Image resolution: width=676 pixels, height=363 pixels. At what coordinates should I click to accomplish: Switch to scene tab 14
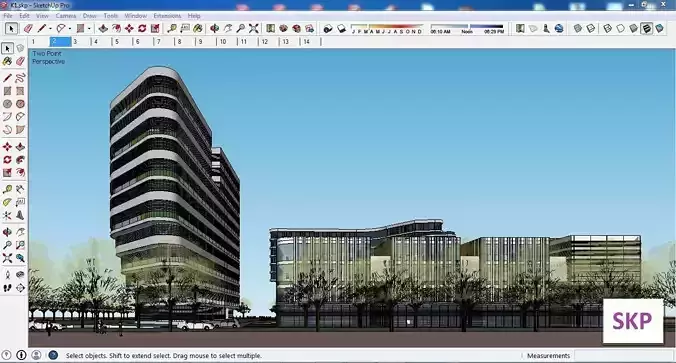[x=311, y=42]
